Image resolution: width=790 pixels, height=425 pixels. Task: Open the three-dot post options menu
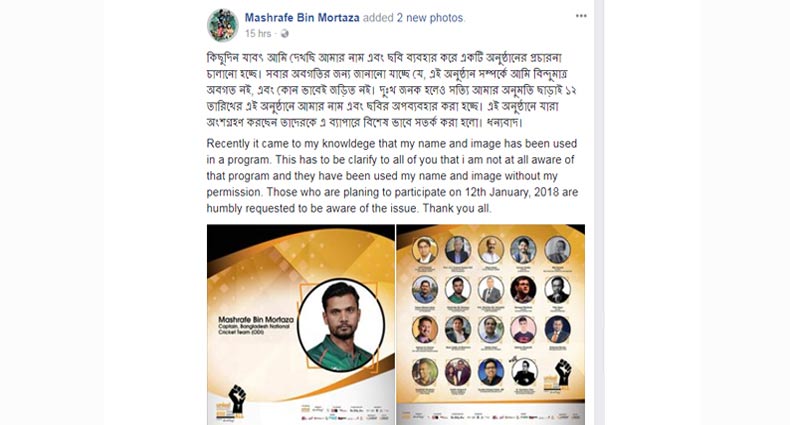point(581,16)
